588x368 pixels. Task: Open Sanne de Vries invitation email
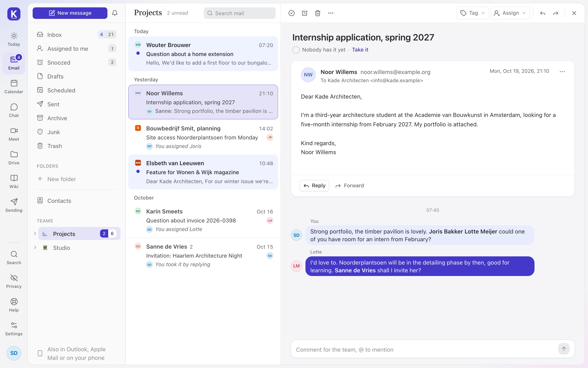click(203, 255)
